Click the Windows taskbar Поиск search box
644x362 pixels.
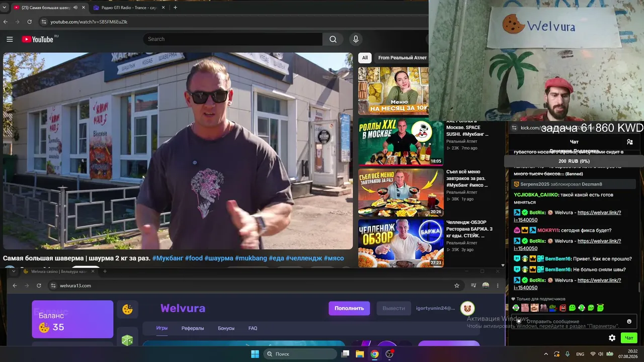click(300, 354)
